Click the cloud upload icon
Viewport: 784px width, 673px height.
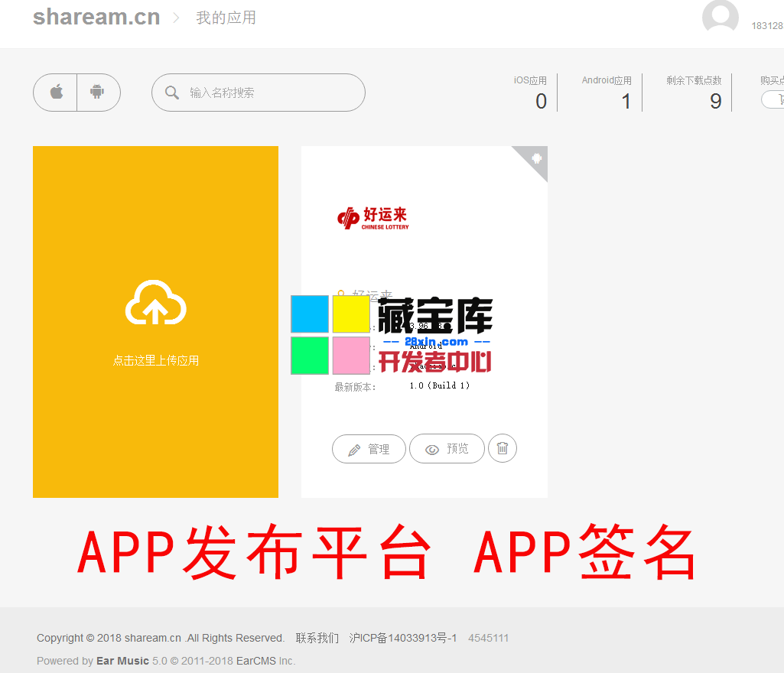[155, 303]
